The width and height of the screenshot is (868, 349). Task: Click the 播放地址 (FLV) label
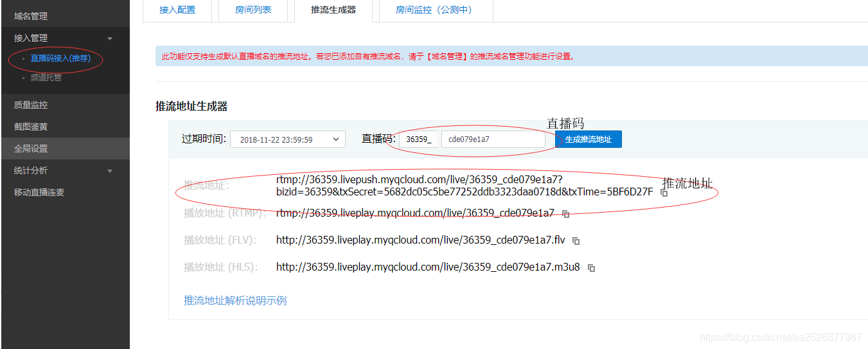pos(220,240)
